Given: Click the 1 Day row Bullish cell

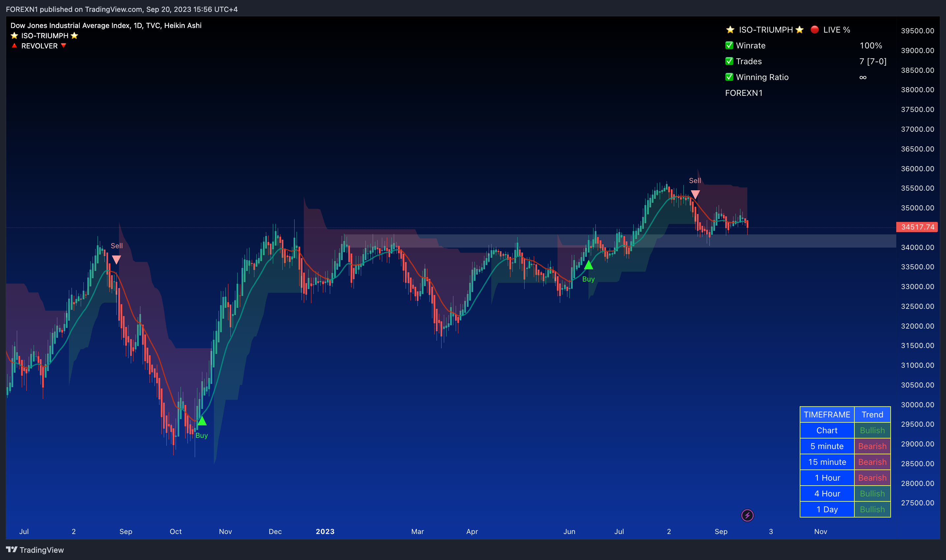Looking at the screenshot, I should click(x=873, y=510).
